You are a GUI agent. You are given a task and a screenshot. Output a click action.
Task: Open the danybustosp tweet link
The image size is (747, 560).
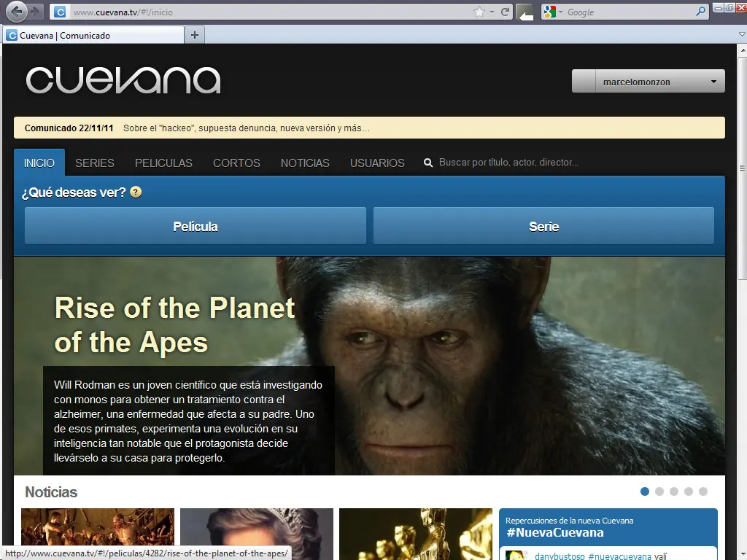(x=560, y=556)
